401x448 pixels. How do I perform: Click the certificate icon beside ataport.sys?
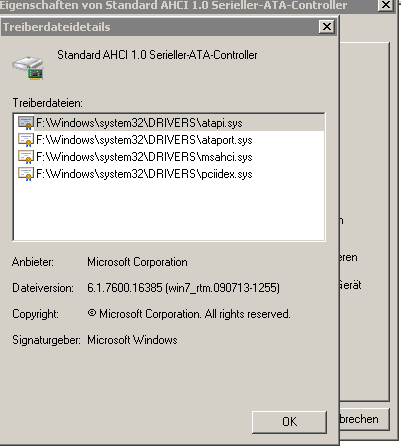[x=26, y=140]
